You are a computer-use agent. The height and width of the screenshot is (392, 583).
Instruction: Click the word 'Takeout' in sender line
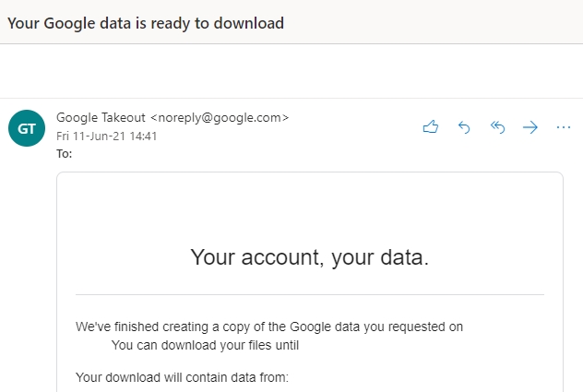point(123,117)
